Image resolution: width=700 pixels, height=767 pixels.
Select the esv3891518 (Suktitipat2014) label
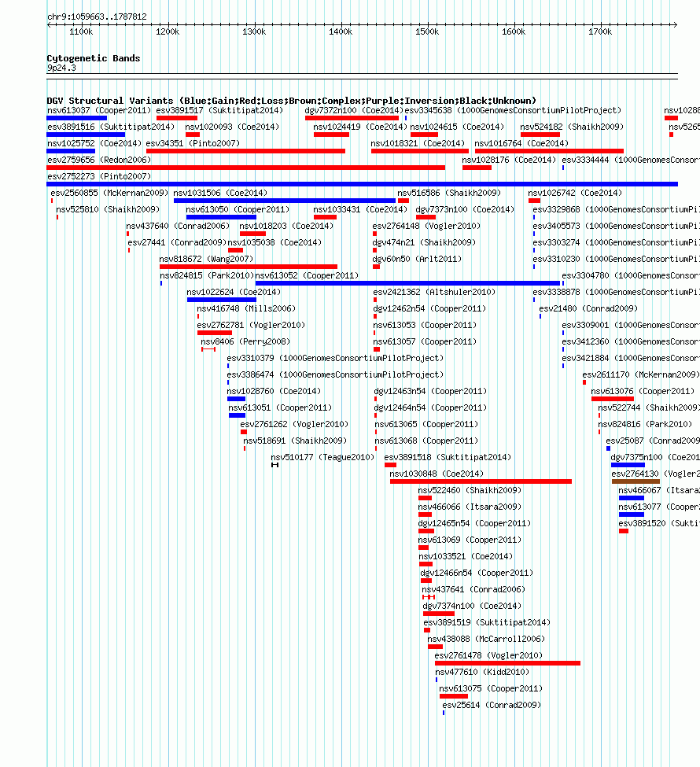click(448, 457)
